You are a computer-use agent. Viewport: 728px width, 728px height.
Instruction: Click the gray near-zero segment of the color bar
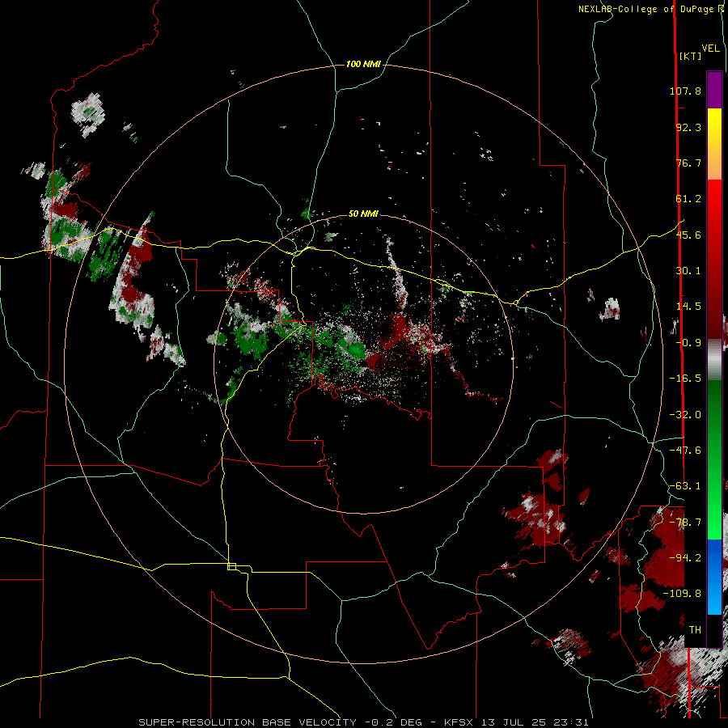point(714,359)
